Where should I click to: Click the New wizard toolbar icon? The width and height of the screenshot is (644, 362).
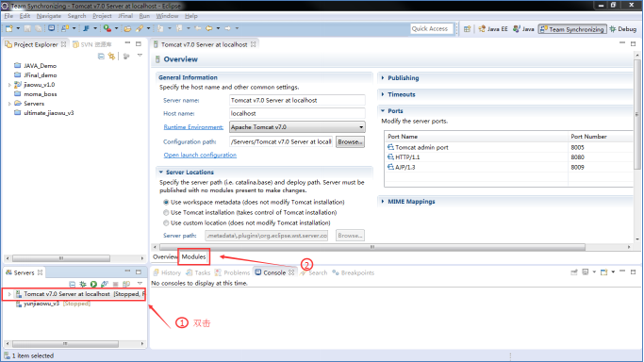point(9,28)
